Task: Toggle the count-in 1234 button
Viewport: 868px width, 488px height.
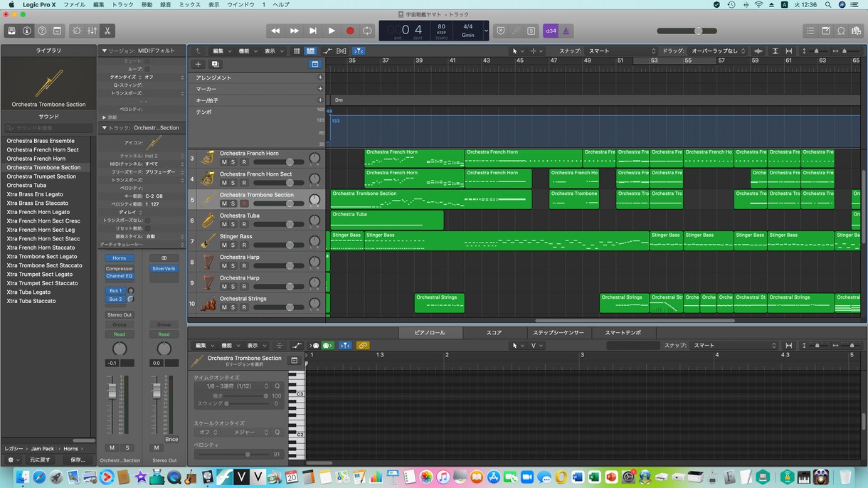Action: (x=551, y=31)
